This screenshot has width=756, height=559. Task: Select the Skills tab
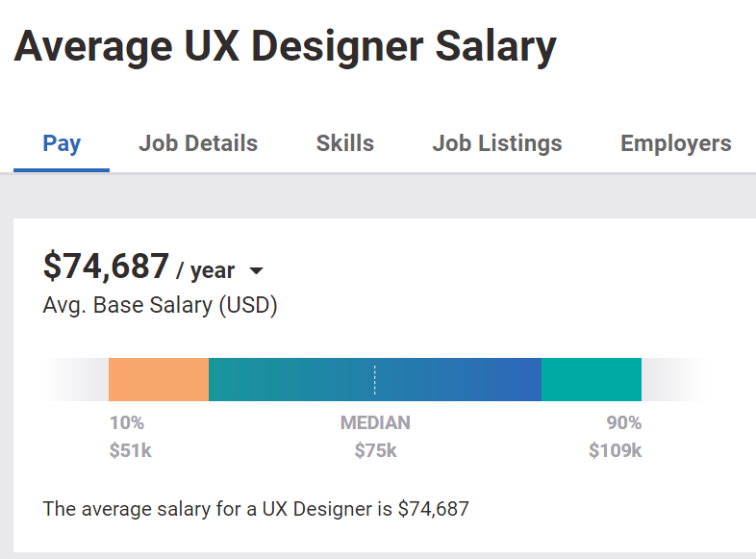344,144
